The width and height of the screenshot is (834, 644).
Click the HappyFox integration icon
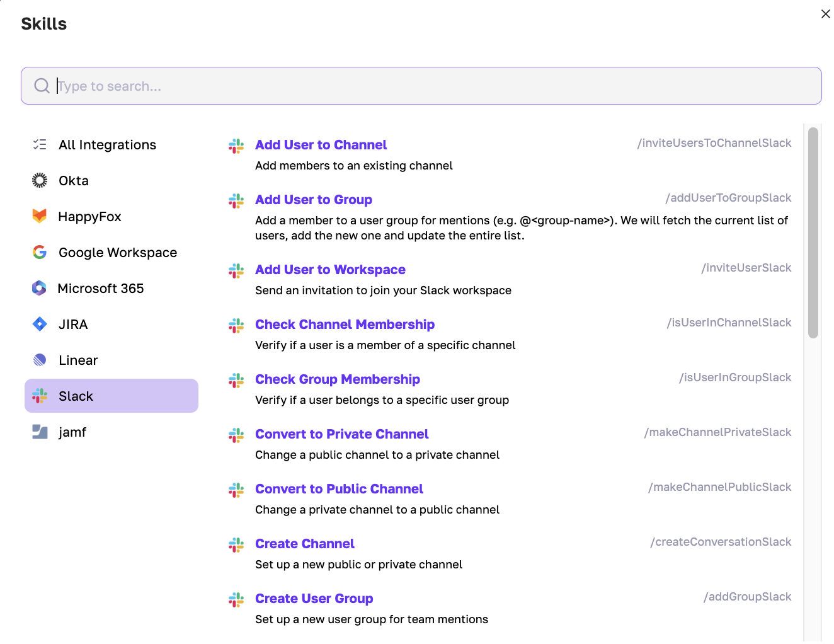[x=39, y=216]
